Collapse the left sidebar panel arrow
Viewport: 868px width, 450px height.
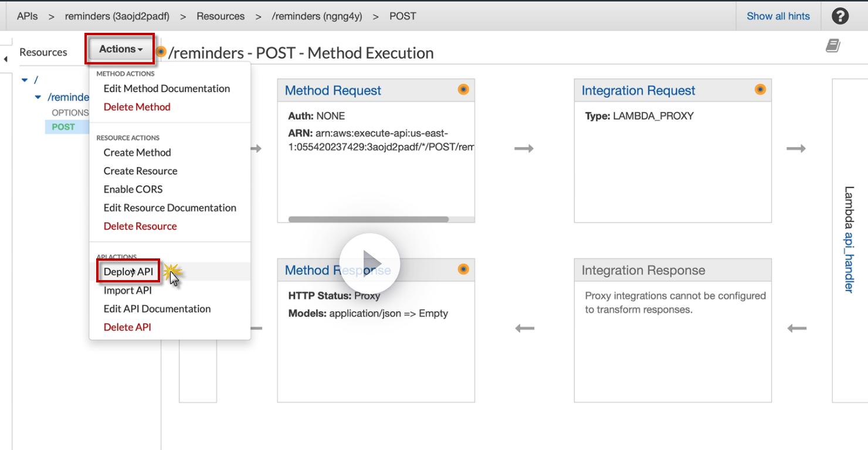click(x=6, y=59)
